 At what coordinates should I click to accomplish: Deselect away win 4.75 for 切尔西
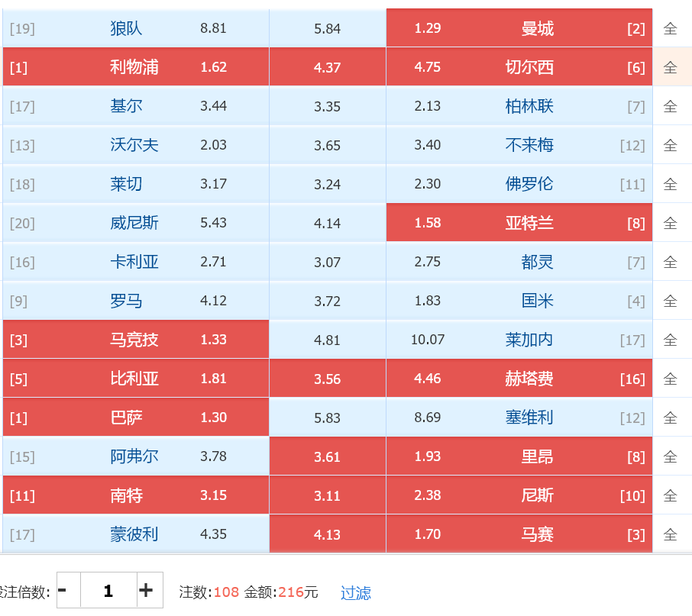(519, 67)
